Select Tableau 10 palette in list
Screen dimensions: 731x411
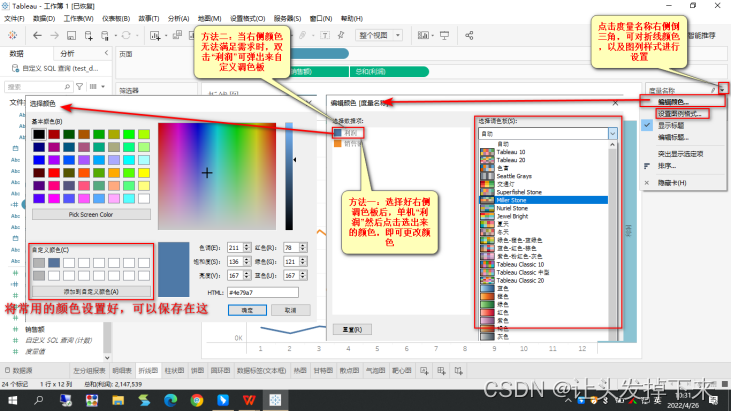tap(544, 152)
